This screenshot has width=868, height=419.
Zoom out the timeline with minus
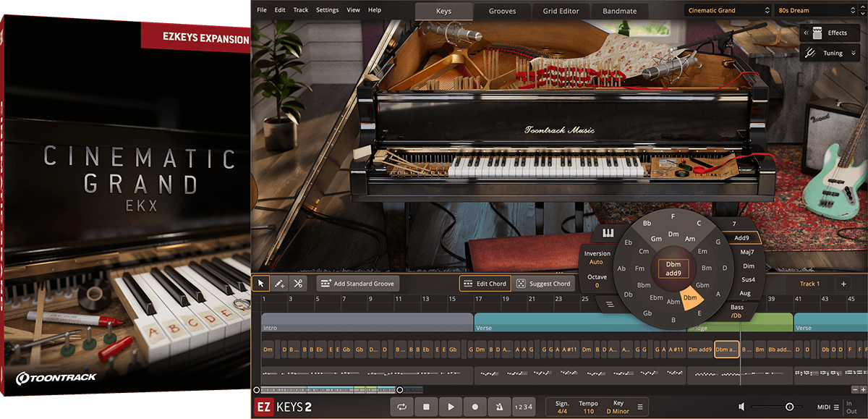[854, 389]
